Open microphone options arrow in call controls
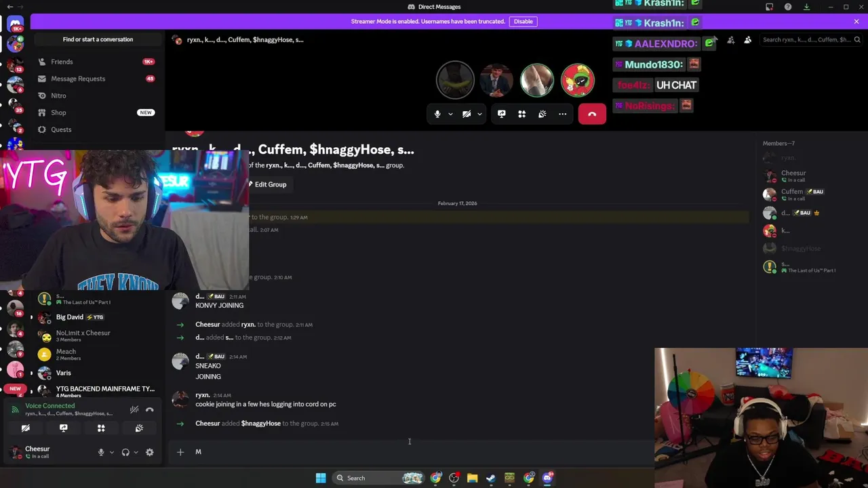Screen dimensions: 868x488 (450, 114)
